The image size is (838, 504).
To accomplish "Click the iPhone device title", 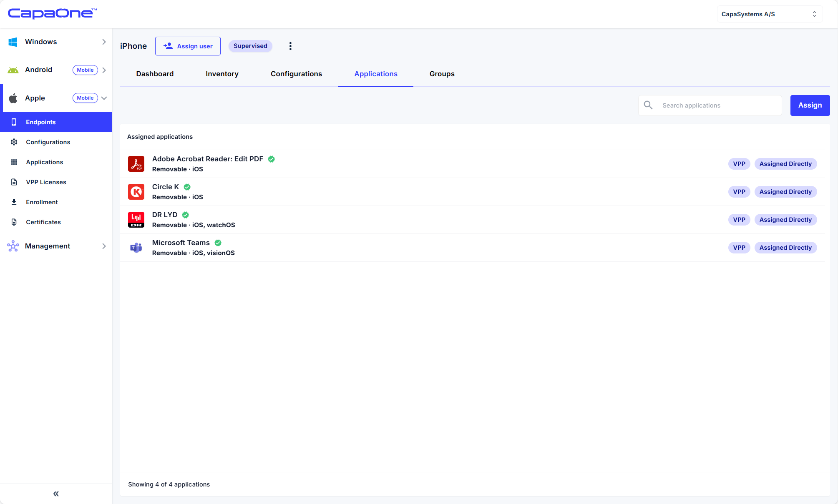I will 133,46.
